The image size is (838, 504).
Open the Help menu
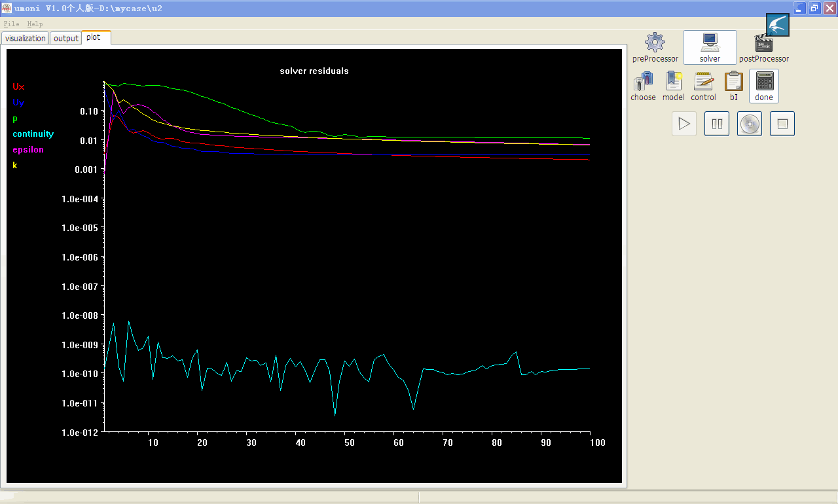pyautogui.click(x=35, y=24)
